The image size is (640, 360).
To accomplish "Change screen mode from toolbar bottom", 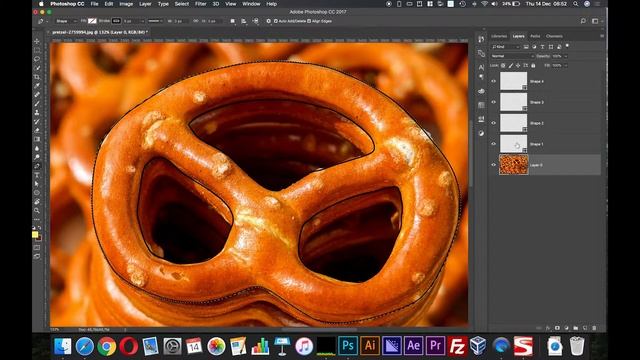I will click(x=37, y=256).
